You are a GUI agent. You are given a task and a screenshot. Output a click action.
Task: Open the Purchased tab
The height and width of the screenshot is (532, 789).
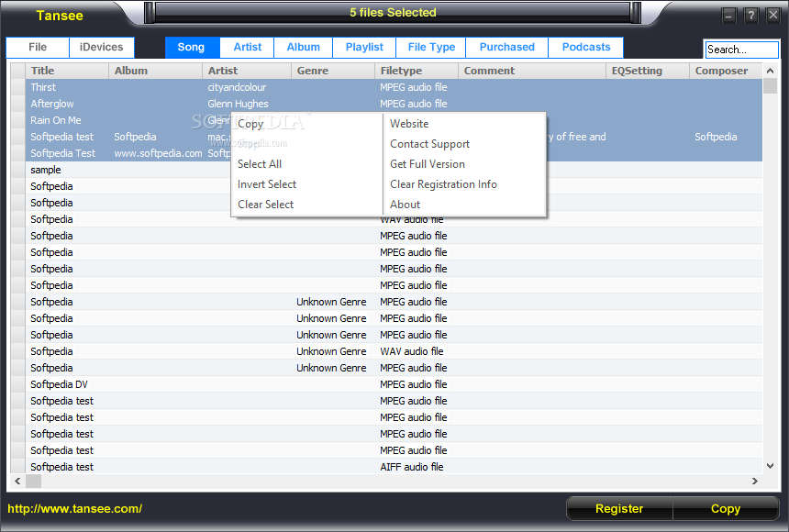(506, 48)
